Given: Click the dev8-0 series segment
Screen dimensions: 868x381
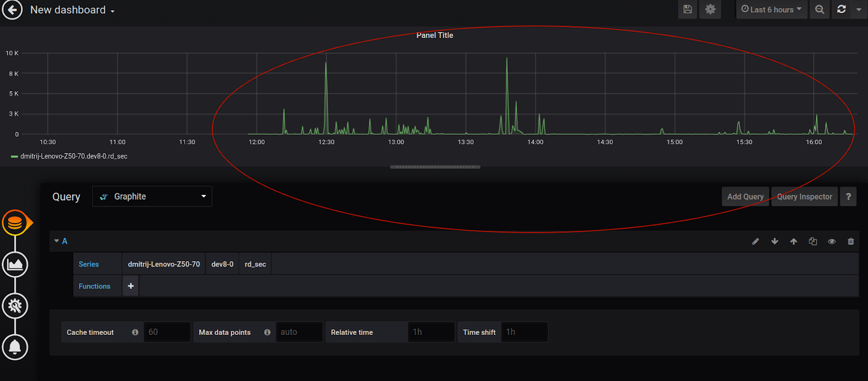Looking at the screenshot, I should tap(222, 264).
